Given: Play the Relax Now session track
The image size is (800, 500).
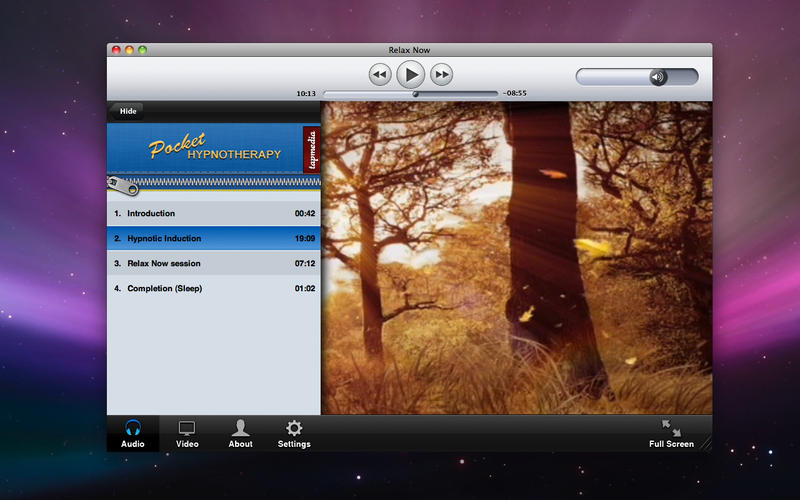Looking at the screenshot, I should [x=214, y=264].
